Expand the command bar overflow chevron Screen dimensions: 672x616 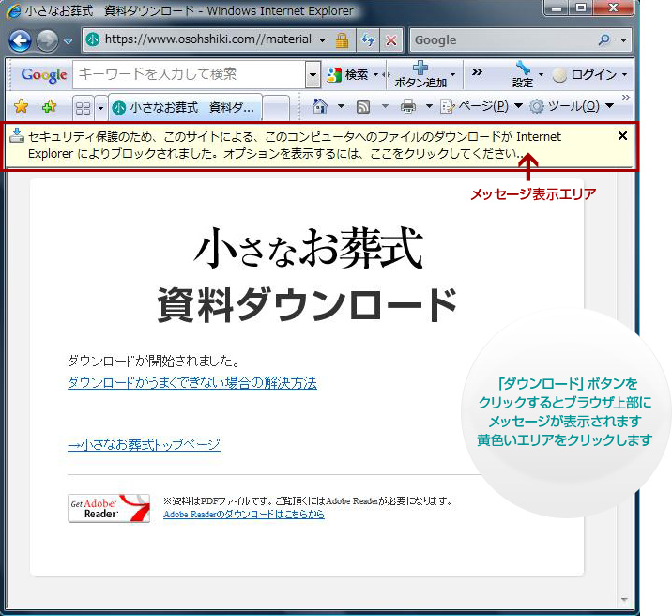point(626,98)
